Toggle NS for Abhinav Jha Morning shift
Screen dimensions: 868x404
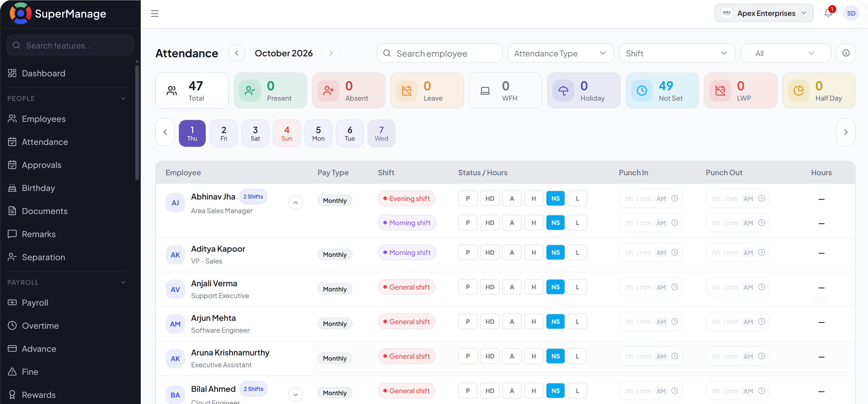(x=555, y=223)
